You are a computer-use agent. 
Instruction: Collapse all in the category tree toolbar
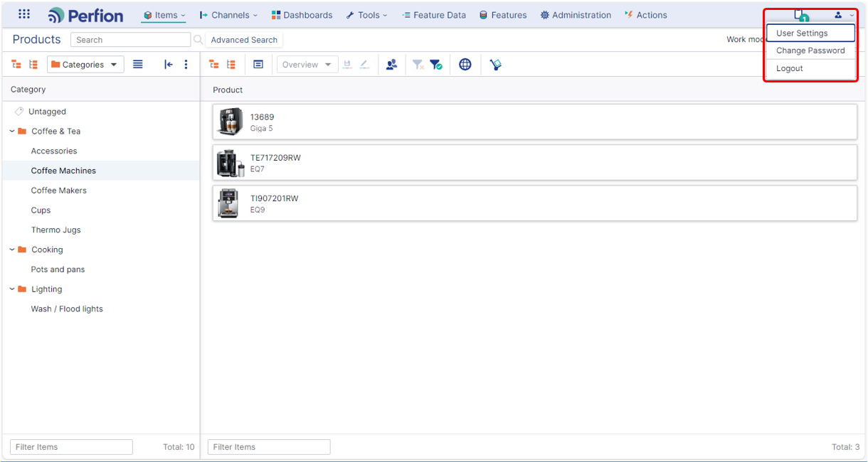[16, 65]
